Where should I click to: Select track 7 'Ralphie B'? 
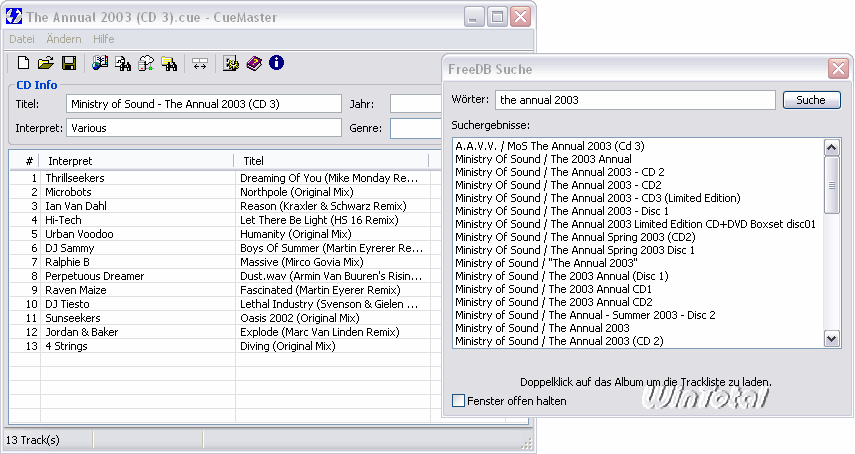pyautogui.click(x=67, y=262)
